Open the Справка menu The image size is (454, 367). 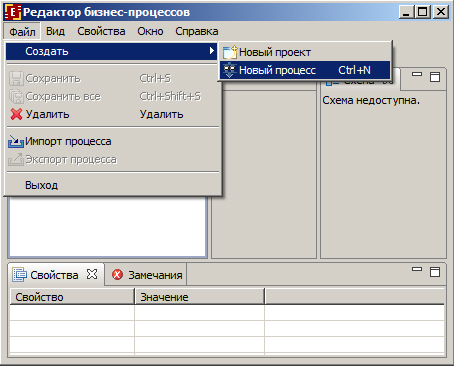click(x=197, y=31)
